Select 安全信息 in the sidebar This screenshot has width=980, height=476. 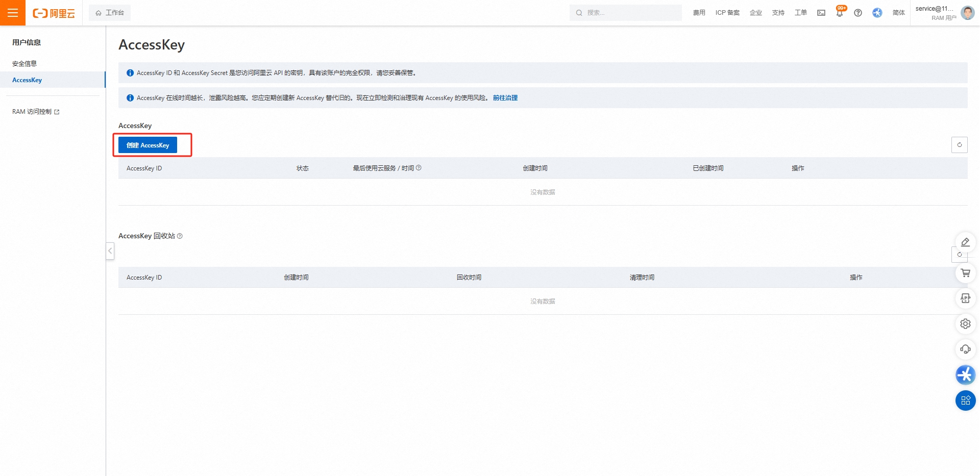point(24,64)
